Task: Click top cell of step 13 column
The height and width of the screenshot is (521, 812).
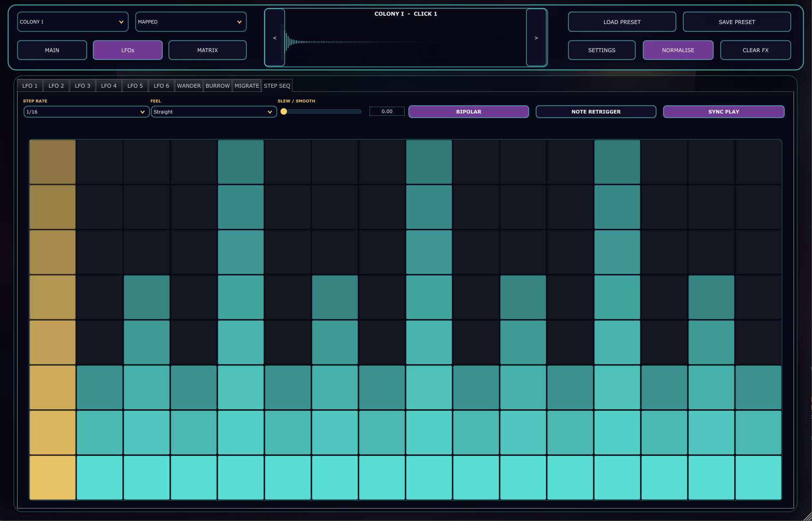Action: [x=617, y=162]
